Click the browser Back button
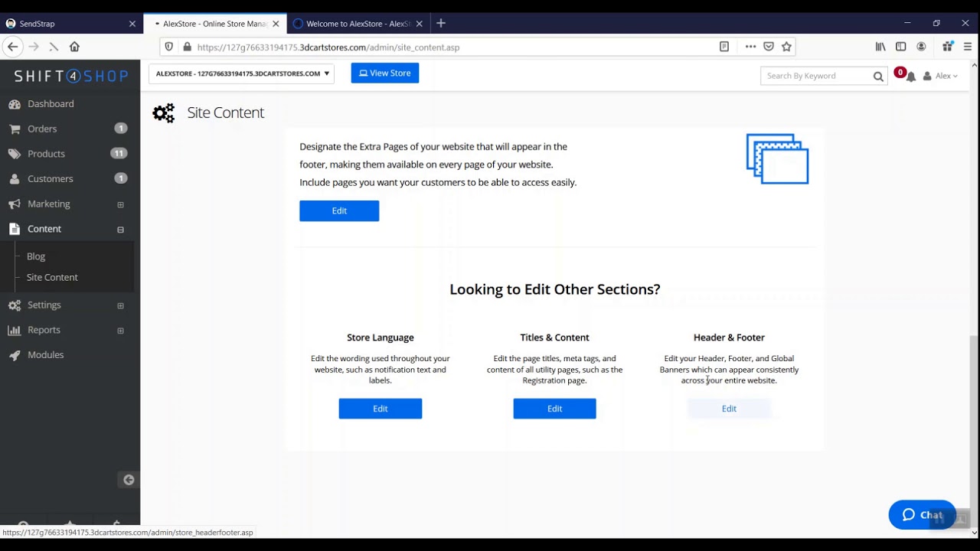The height and width of the screenshot is (551, 980). tap(12, 47)
